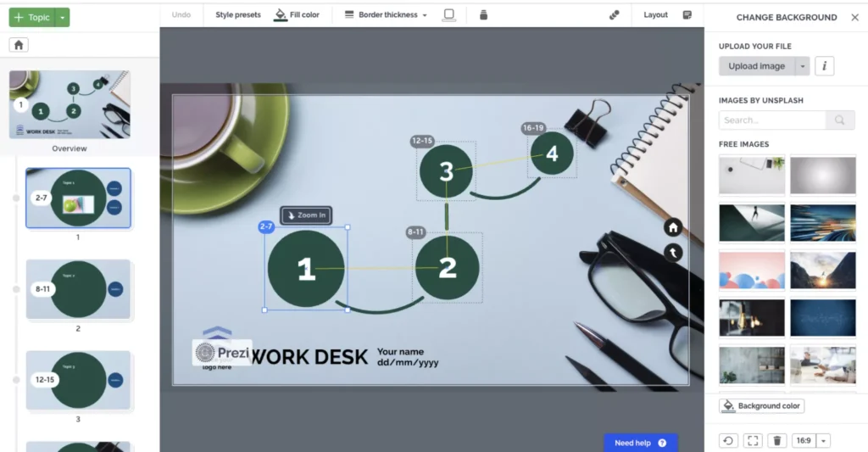
Task: Open the Topic button dropdown arrow
Action: (63, 17)
